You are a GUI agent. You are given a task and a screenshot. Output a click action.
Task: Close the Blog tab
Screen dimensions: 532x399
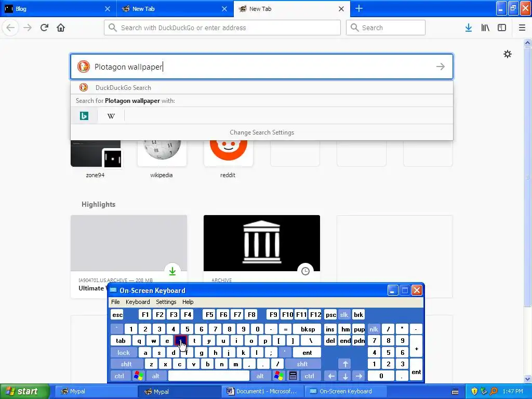[107, 9]
